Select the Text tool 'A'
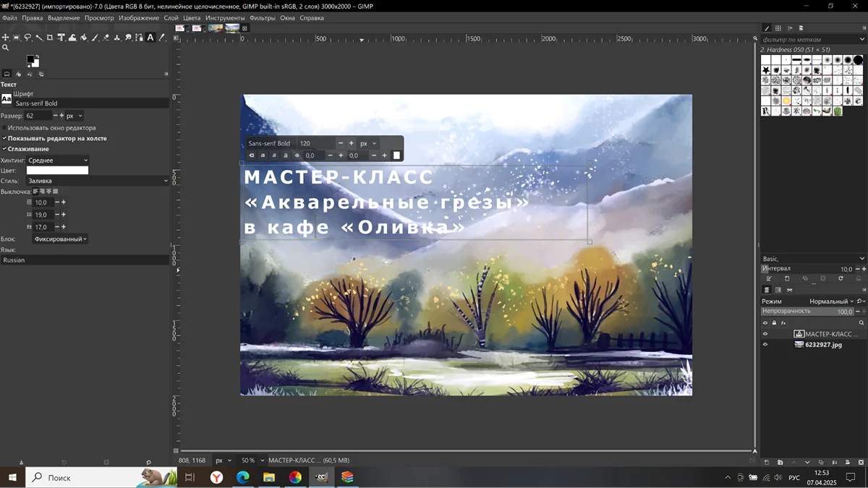Screen dimensions: 868x488 tap(150, 38)
